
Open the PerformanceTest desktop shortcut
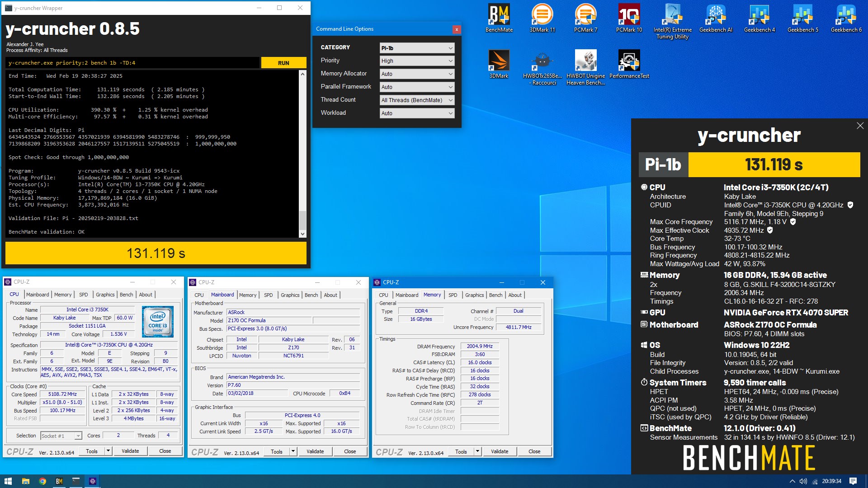pyautogui.click(x=629, y=64)
